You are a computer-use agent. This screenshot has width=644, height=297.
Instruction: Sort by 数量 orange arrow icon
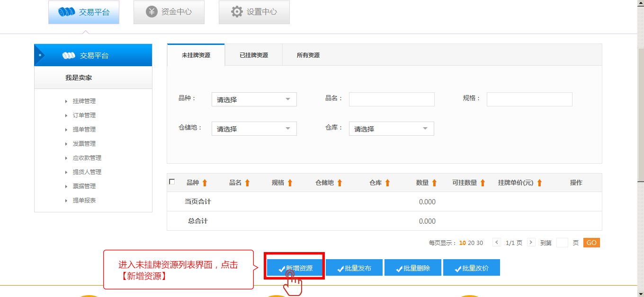pyautogui.click(x=434, y=183)
